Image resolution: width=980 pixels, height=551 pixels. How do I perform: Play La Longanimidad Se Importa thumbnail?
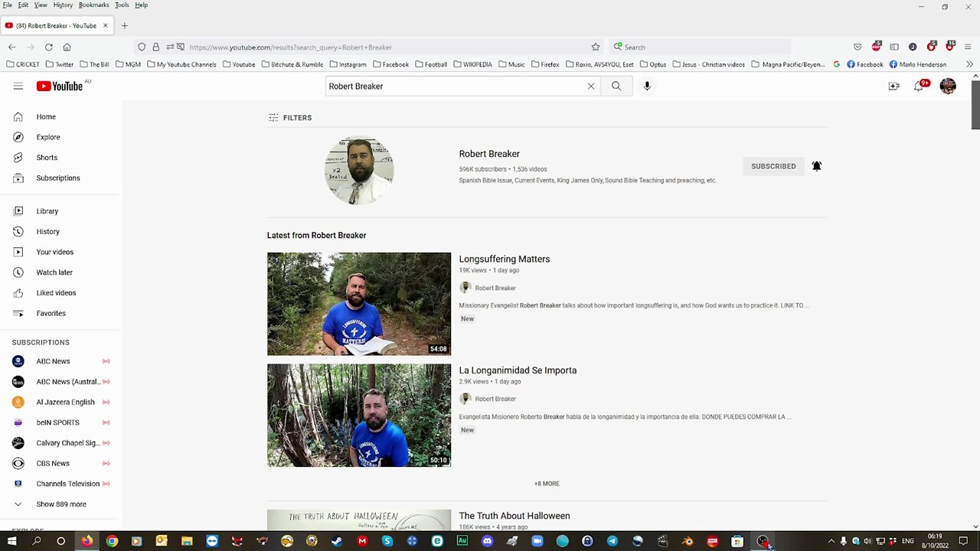coord(359,416)
